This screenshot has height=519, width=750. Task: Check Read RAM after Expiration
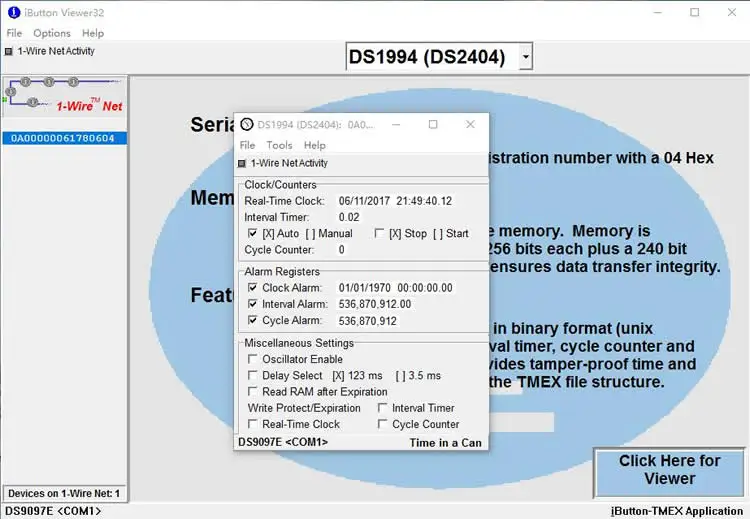[253, 391]
